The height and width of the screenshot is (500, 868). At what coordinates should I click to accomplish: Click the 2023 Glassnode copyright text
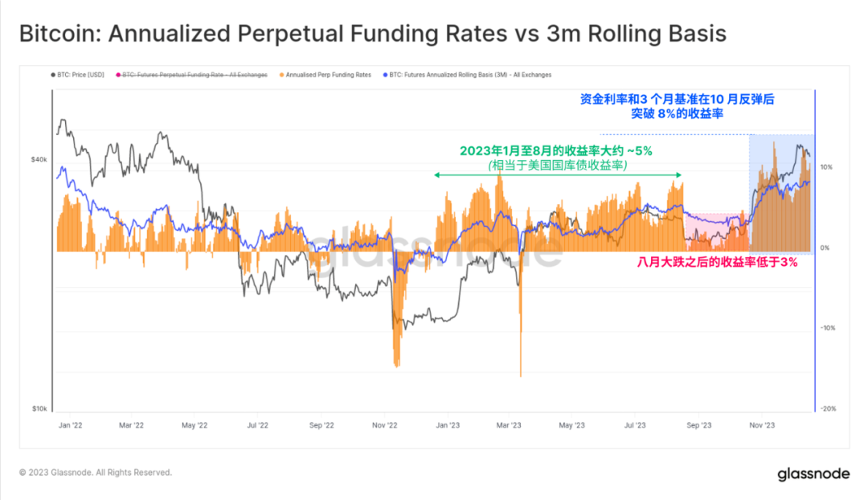[96, 473]
